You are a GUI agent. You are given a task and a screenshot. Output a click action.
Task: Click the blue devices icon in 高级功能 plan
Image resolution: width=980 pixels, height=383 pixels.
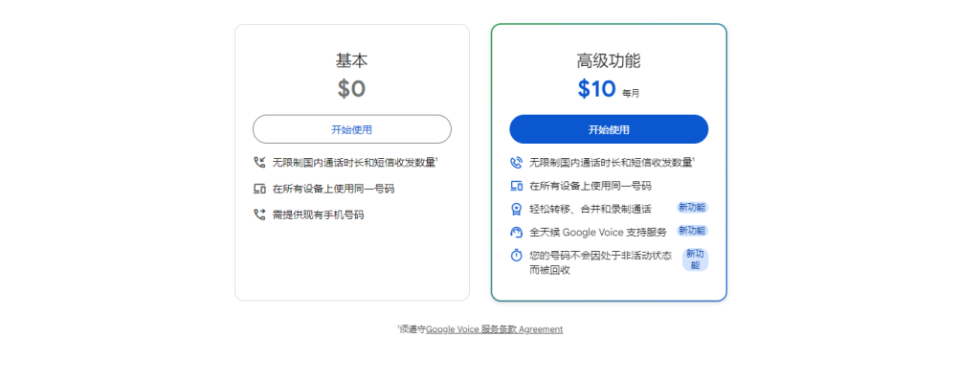[517, 186]
